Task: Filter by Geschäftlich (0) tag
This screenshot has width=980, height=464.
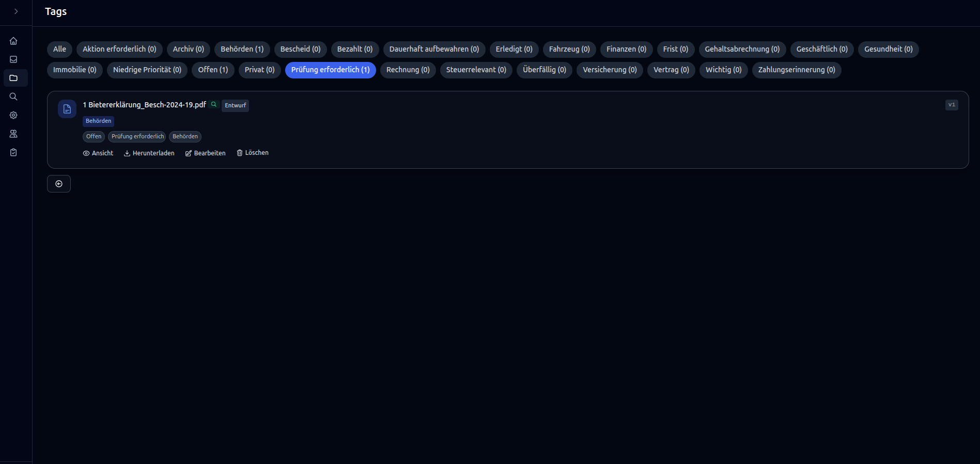Action: tap(822, 49)
